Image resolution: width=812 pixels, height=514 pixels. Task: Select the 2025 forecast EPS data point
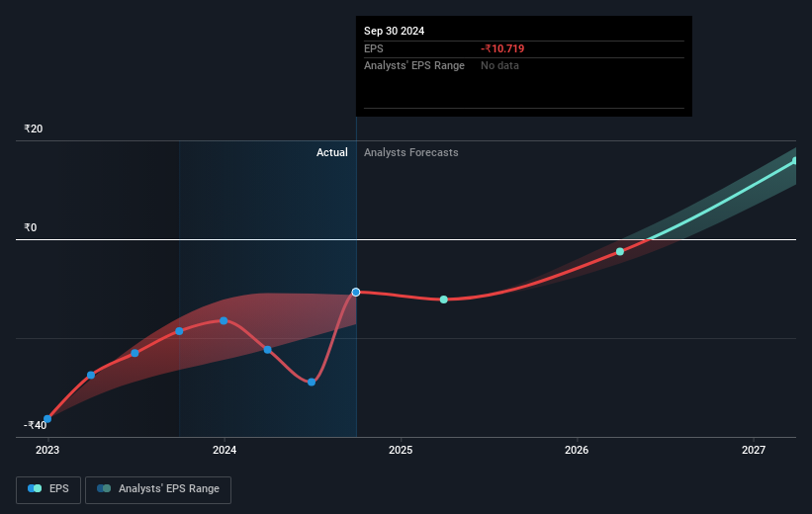(444, 300)
